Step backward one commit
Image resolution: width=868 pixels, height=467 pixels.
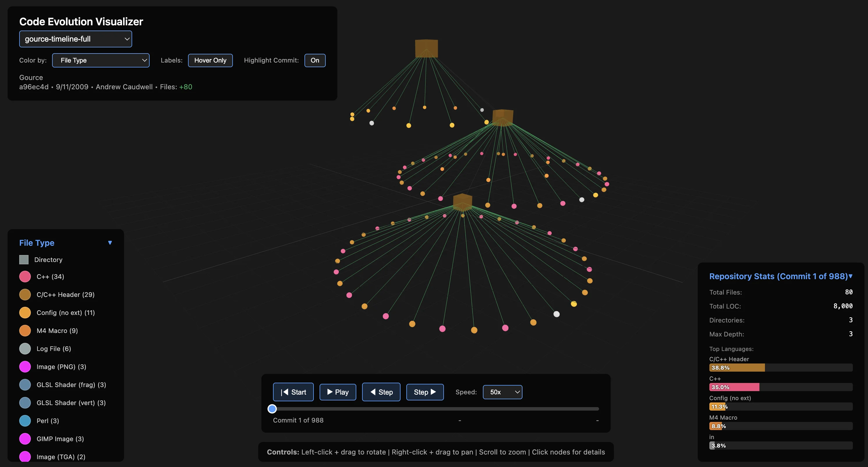381,392
